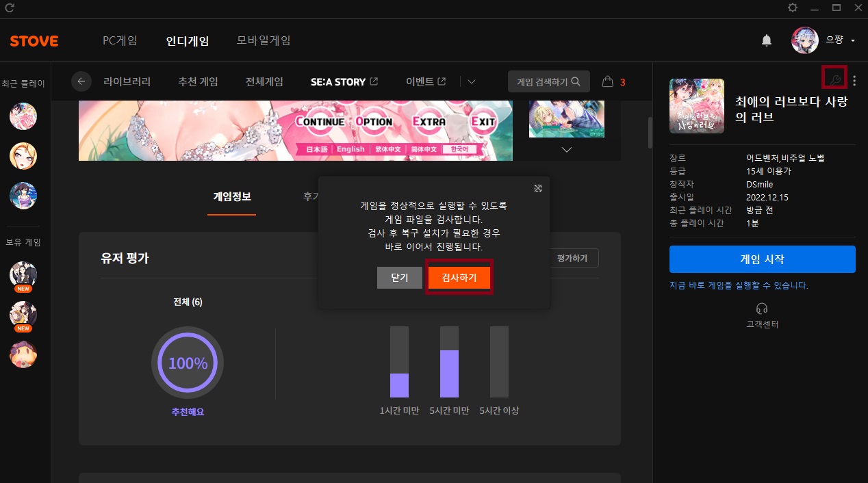Click the 유저 평가 heading
The width and height of the screenshot is (868, 483).
click(x=125, y=258)
